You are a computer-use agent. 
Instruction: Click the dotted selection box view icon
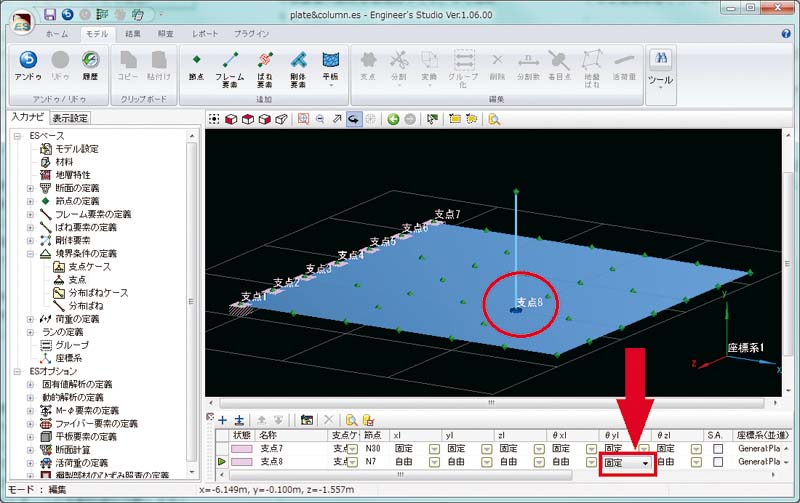[214, 119]
